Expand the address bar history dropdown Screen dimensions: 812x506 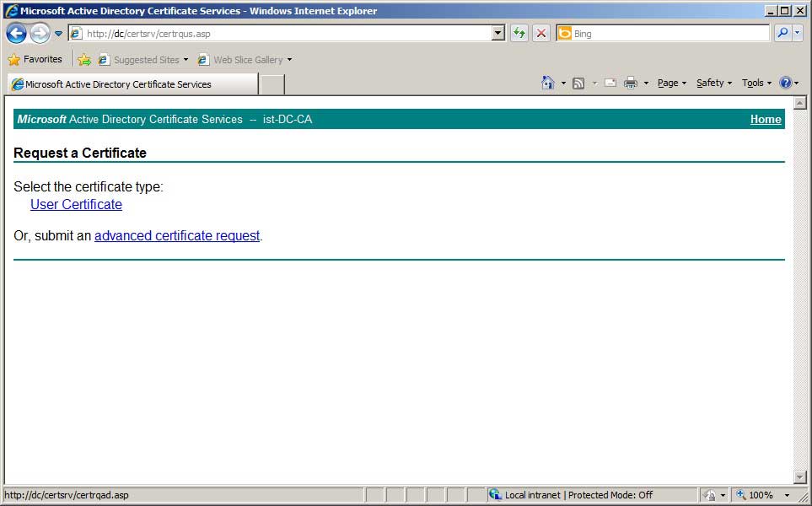point(498,34)
